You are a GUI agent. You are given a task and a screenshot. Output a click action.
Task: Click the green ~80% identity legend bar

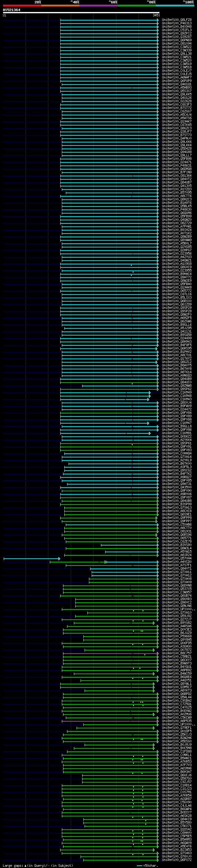(137, 6)
